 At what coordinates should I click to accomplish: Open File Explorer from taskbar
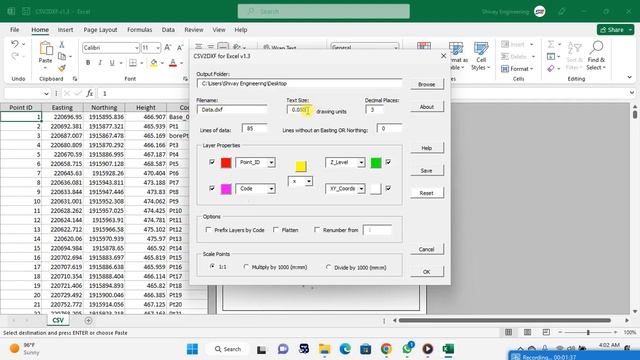[324, 349]
